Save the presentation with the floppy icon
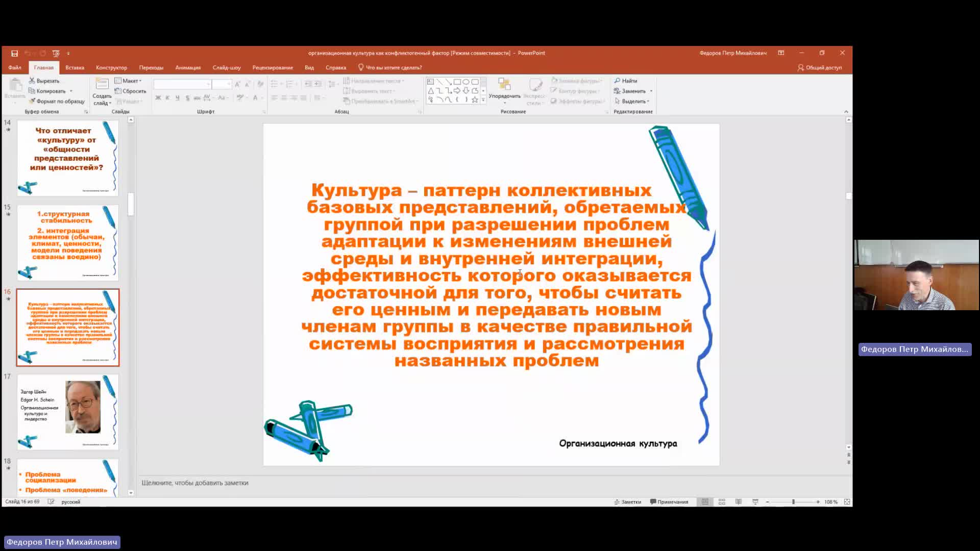Viewport: 980px width, 551px height. [14, 53]
